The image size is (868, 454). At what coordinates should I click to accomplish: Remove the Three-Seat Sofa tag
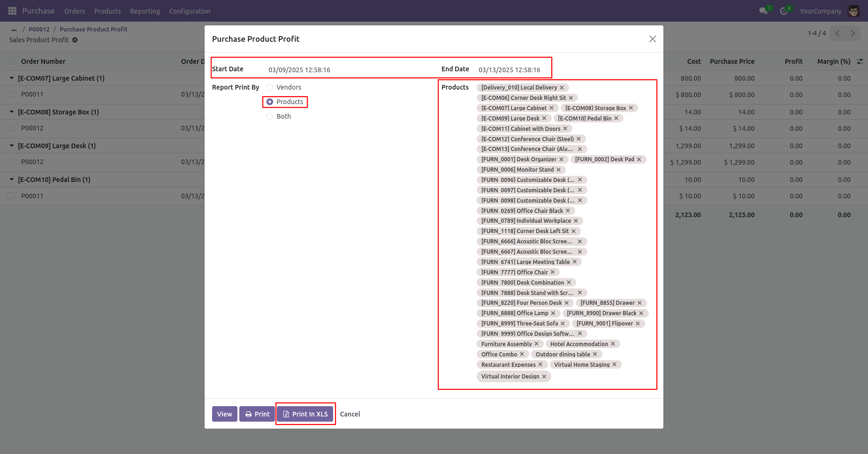pos(563,324)
